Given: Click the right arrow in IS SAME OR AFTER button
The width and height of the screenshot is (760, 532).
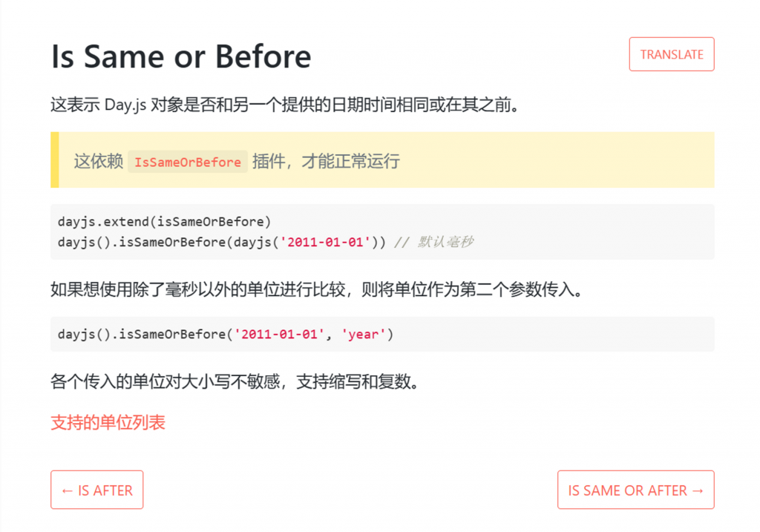Looking at the screenshot, I should tap(698, 490).
